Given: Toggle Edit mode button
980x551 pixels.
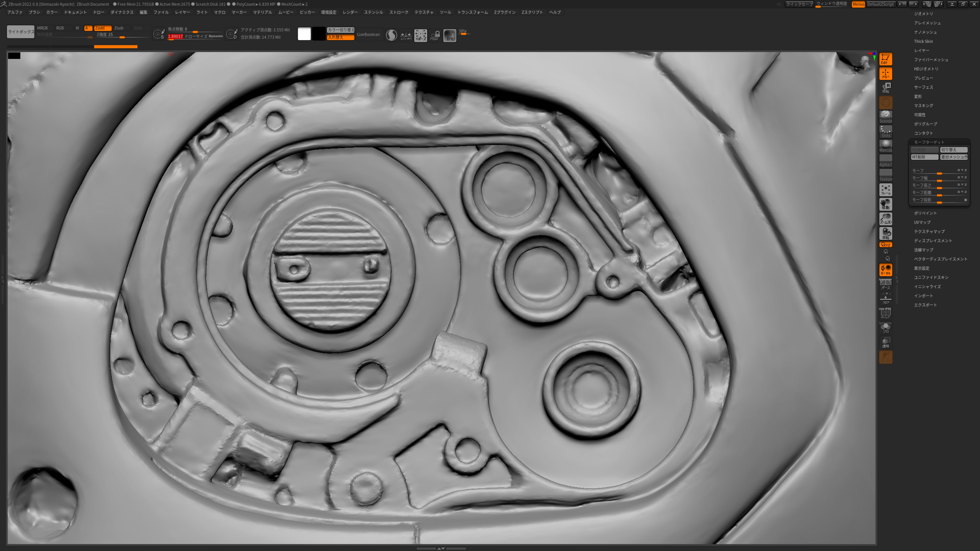Looking at the screenshot, I should [x=885, y=59].
